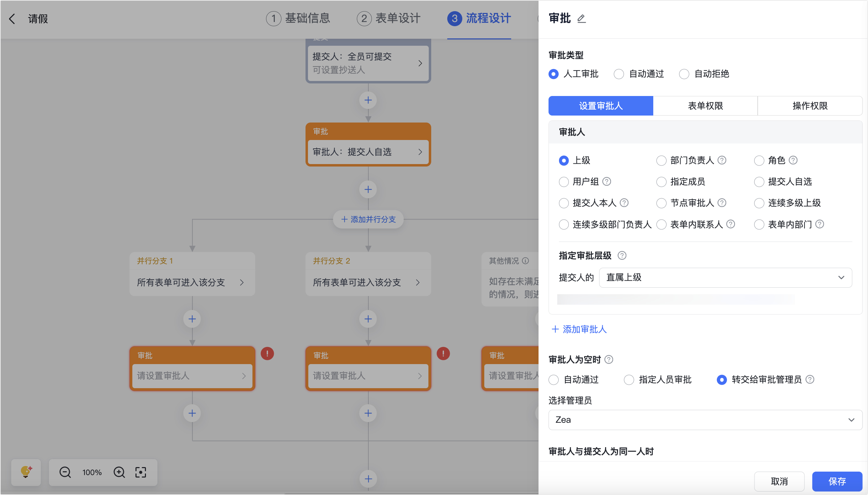Open the lightbulb tips icon
The width and height of the screenshot is (868, 495).
click(26, 472)
